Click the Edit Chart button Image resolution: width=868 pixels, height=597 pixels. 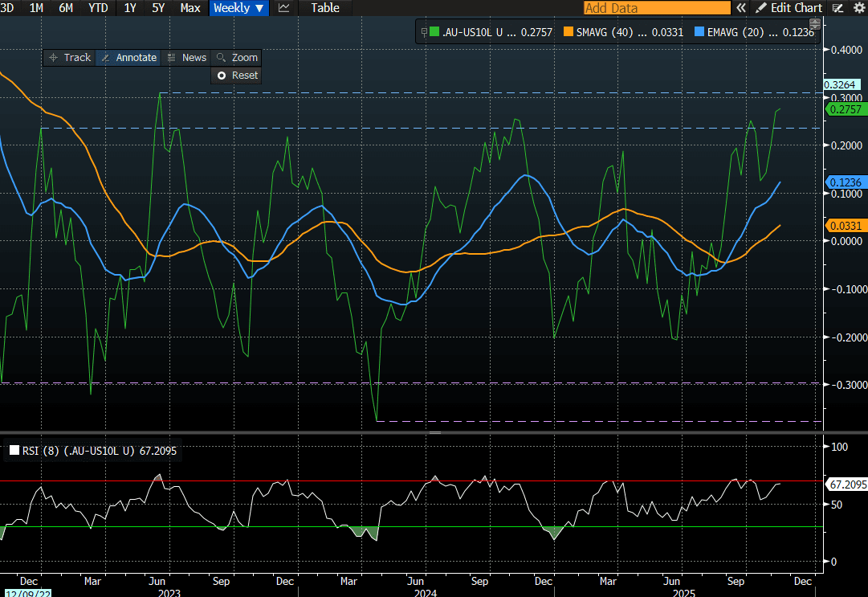tap(789, 8)
